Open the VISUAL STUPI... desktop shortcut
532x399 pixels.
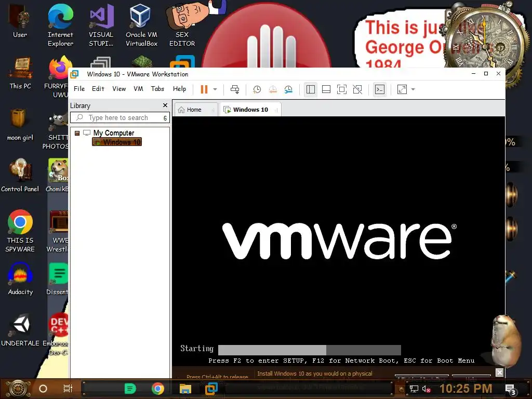(x=101, y=25)
